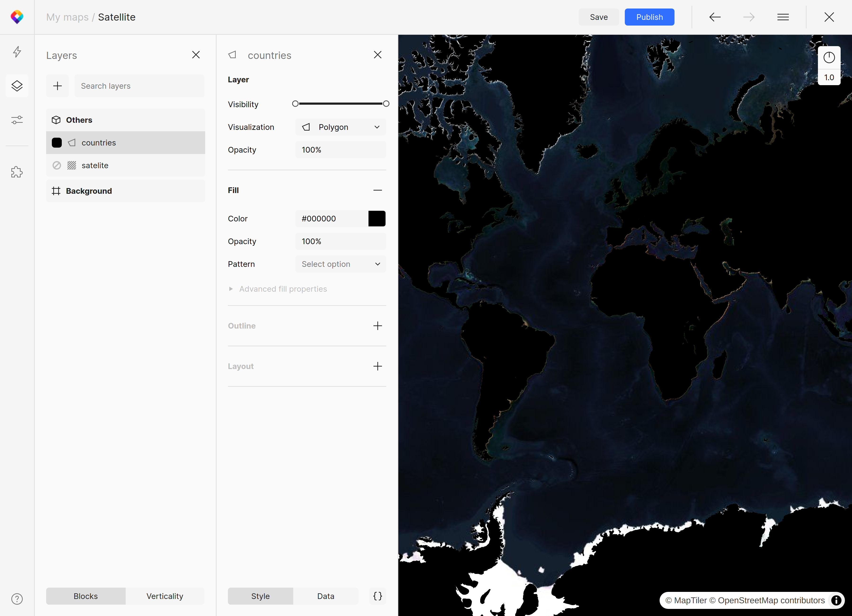Open the Pattern select option dropdown
This screenshot has width=852, height=616.
coord(340,264)
